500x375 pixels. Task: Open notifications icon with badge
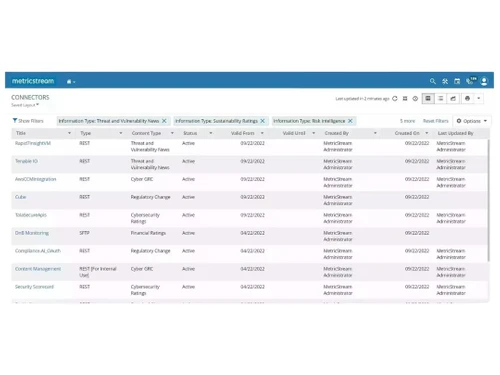471,81
